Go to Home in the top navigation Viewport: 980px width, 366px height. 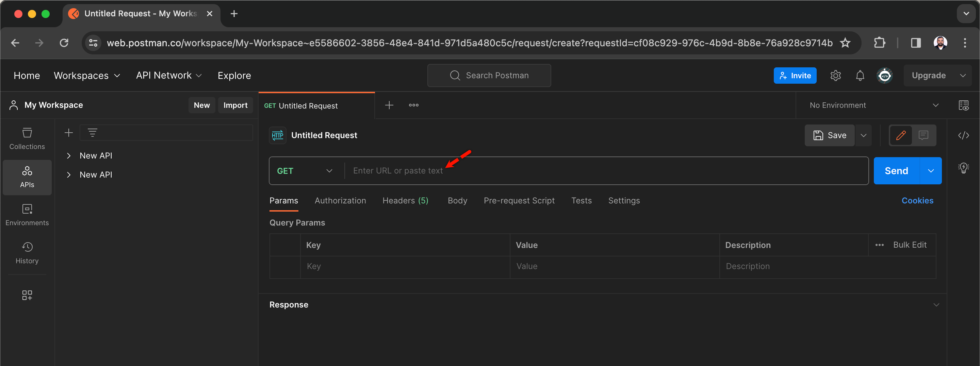point(27,75)
